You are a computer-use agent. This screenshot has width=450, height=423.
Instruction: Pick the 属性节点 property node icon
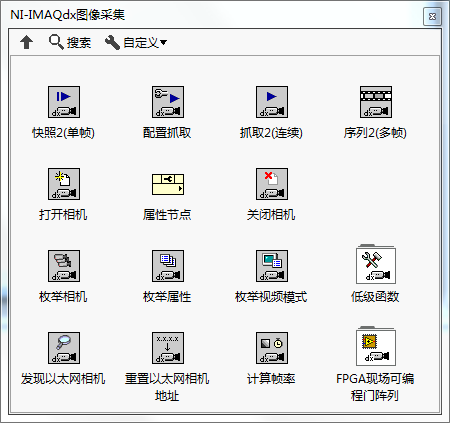[x=168, y=184]
